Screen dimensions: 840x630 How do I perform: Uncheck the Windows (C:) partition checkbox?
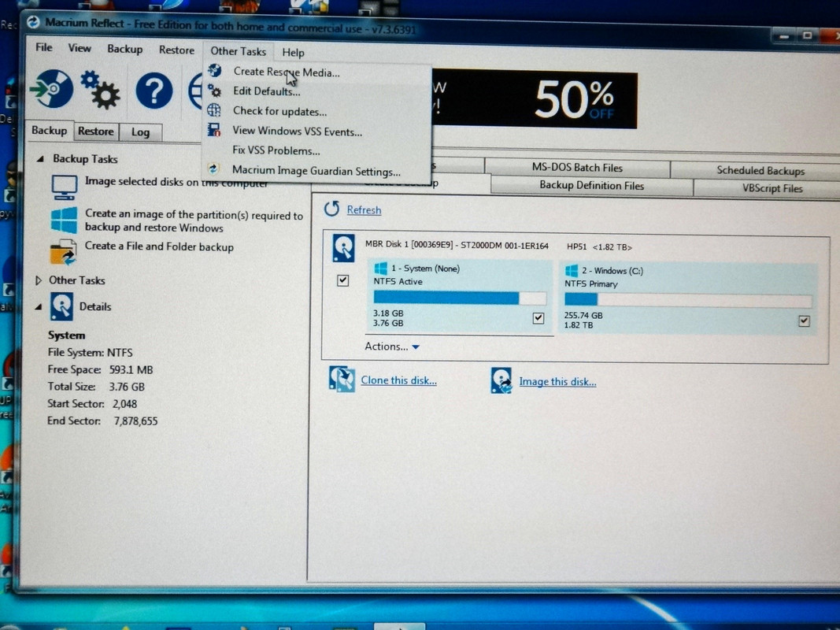click(804, 321)
